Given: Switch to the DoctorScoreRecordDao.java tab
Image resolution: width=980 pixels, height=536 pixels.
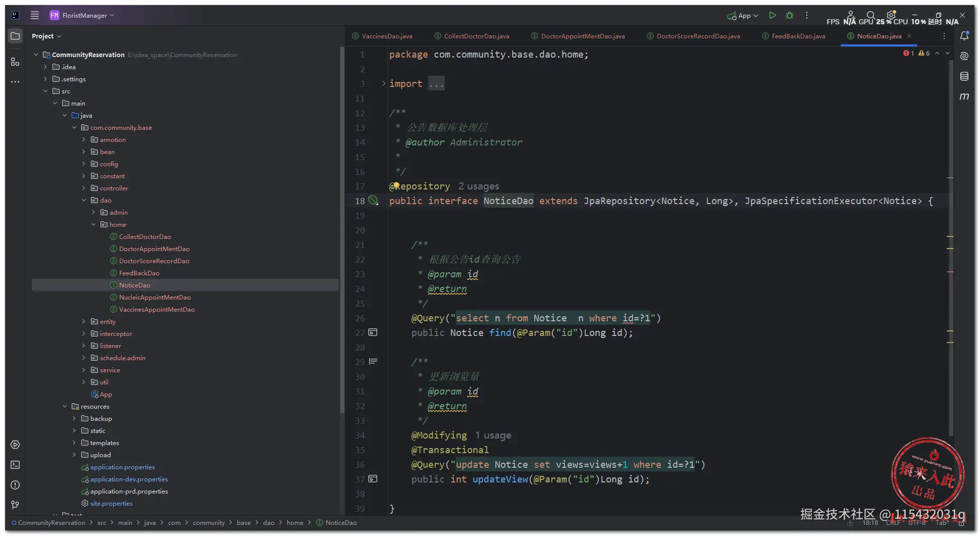Looking at the screenshot, I should pyautogui.click(x=694, y=36).
